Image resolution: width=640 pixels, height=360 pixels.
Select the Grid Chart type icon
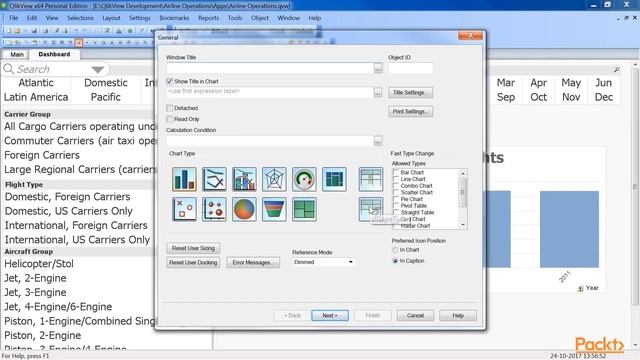click(x=214, y=209)
